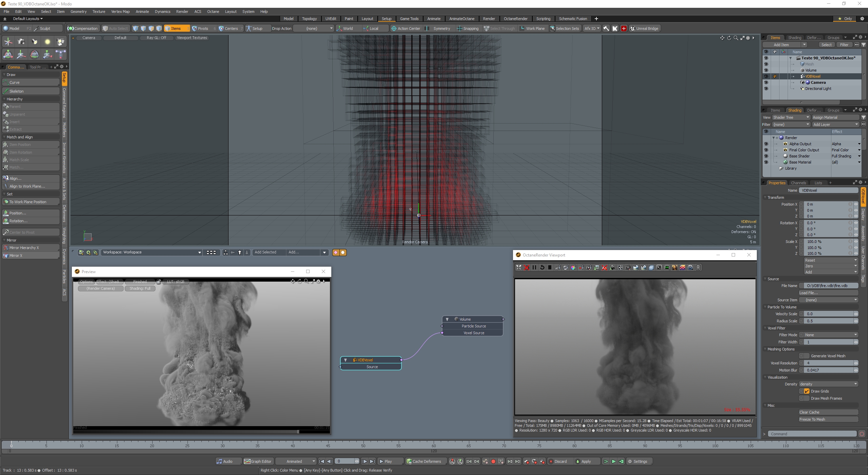Click the stop render square icon
Image resolution: width=868 pixels, height=475 pixels.
(550, 267)
